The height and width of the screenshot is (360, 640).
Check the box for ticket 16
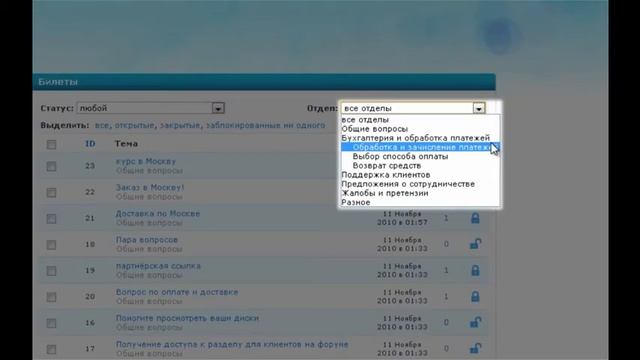pyautogui.click(x=51, y=323)
